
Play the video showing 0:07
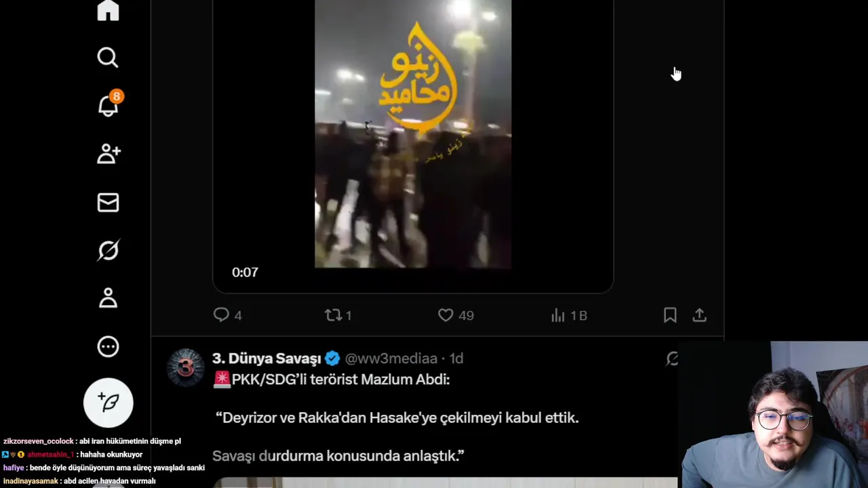[413, 134]
